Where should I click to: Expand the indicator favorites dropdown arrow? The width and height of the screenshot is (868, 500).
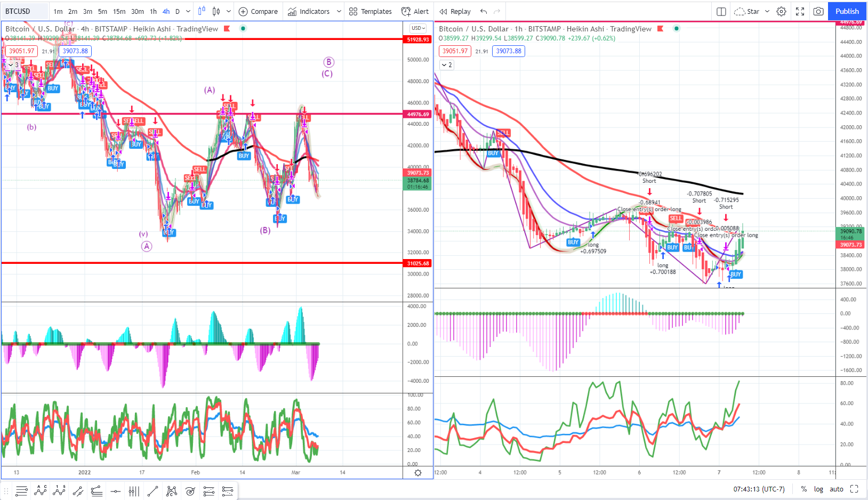point(339,11)
